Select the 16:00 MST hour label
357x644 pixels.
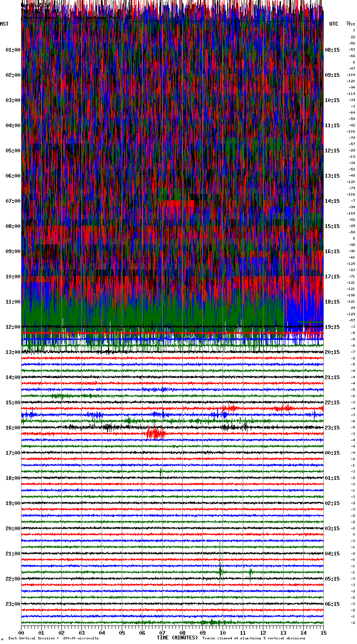coord(13,428)
